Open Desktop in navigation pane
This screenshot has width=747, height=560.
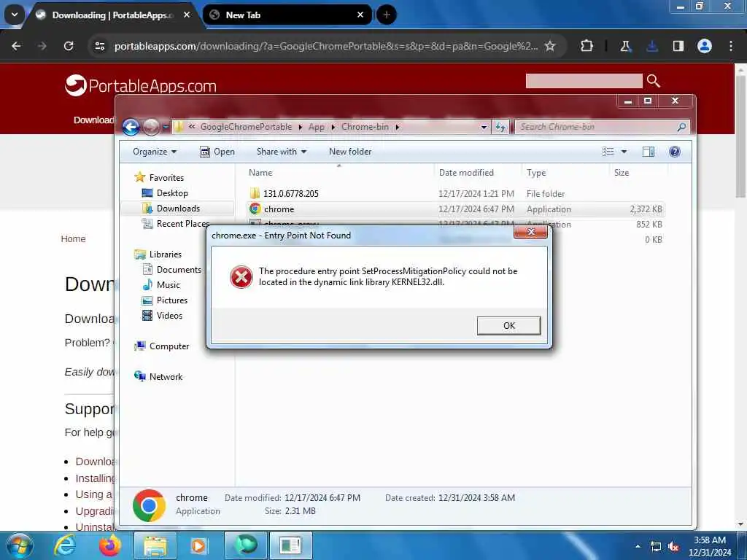[172, 193]
